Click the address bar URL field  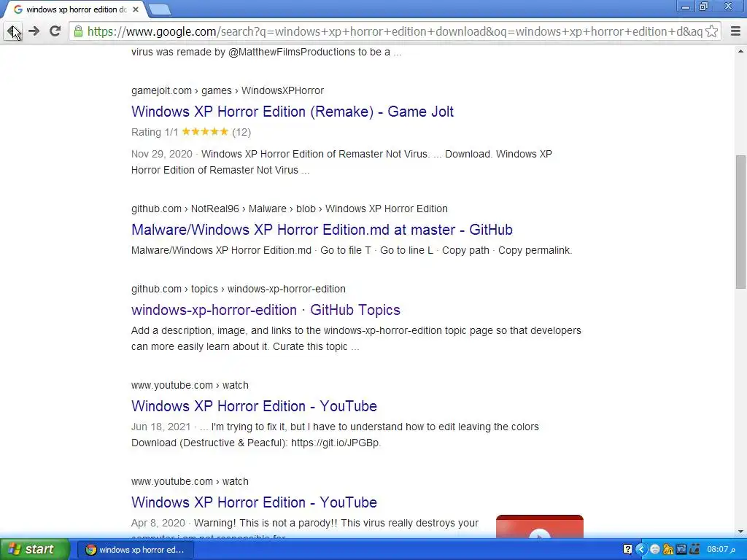tap(395, 31)
